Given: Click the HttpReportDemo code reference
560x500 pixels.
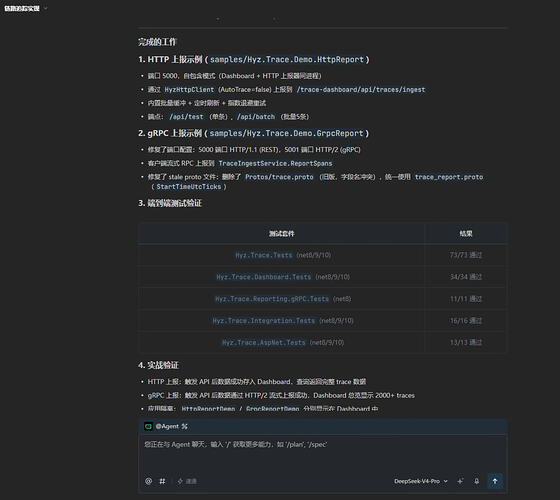Looking at the screenshot, I should (x=208, y=409).
